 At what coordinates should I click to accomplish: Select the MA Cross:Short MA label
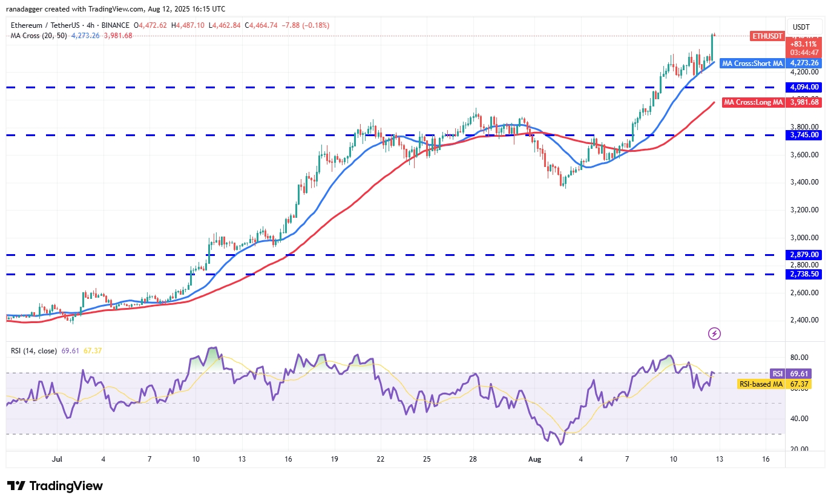click(x=752, y=63)
